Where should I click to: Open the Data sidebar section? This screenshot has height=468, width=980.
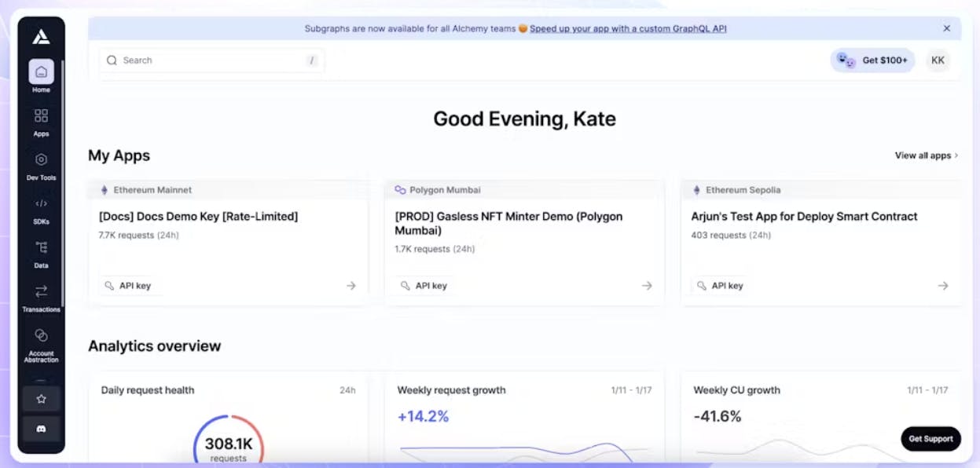41,254
